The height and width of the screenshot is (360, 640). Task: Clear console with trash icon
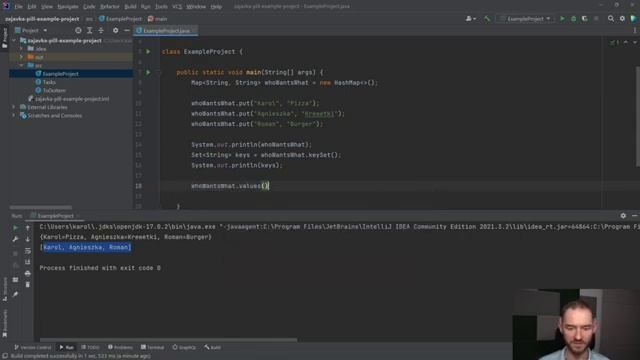tap(28, 284)
